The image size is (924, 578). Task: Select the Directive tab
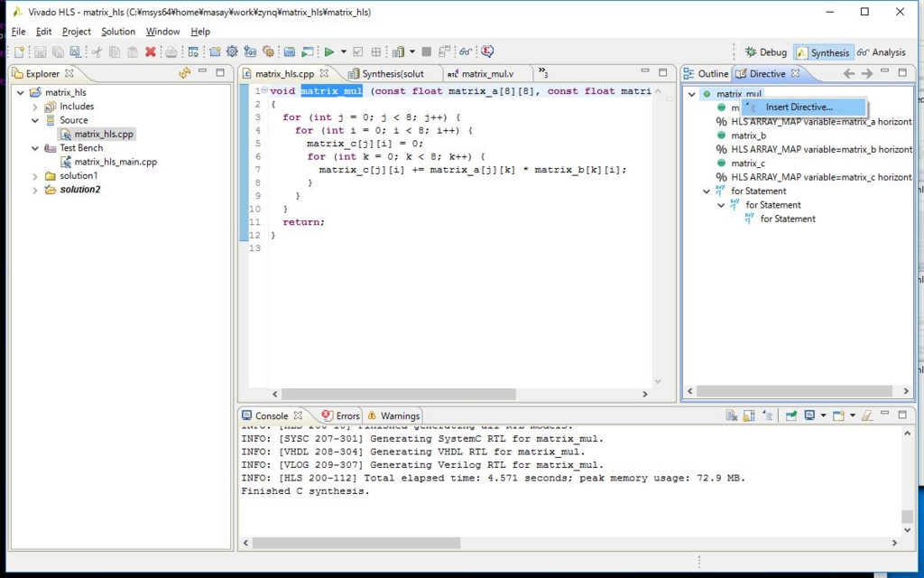pos(767,74)
